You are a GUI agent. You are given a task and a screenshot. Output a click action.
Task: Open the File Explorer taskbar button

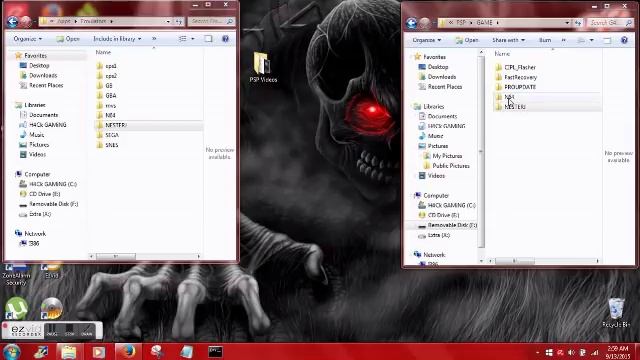[69, 351]
